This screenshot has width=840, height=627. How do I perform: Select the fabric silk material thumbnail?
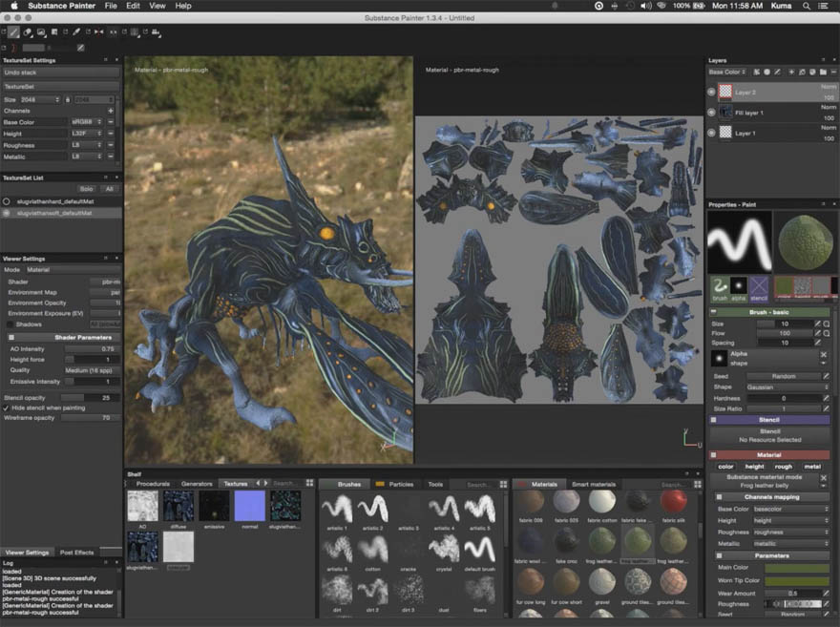coord(673,502)
